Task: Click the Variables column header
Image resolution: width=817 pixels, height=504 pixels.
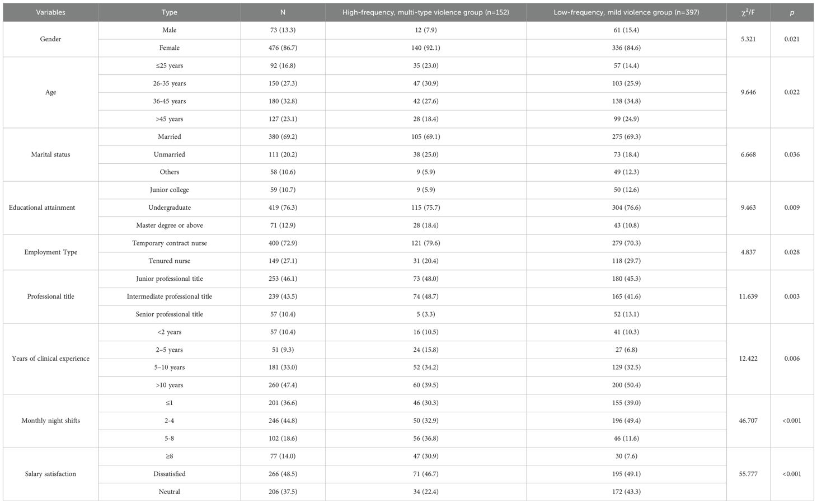Action: pyautogui.click(x=50, y=12)
